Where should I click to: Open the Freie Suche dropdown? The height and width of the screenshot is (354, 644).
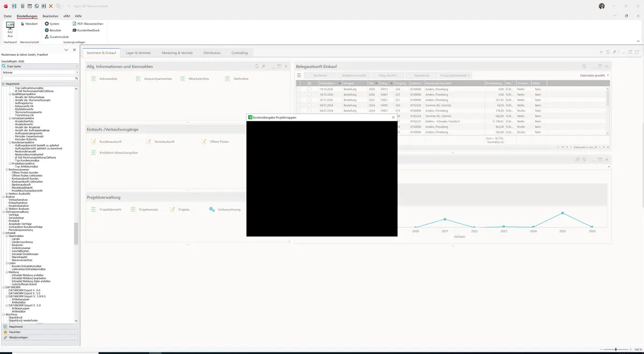(x=76, y=66)
